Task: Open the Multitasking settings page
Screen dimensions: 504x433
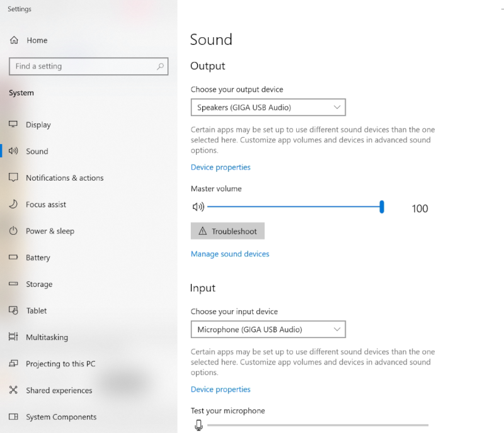Action: pos(47,337)
